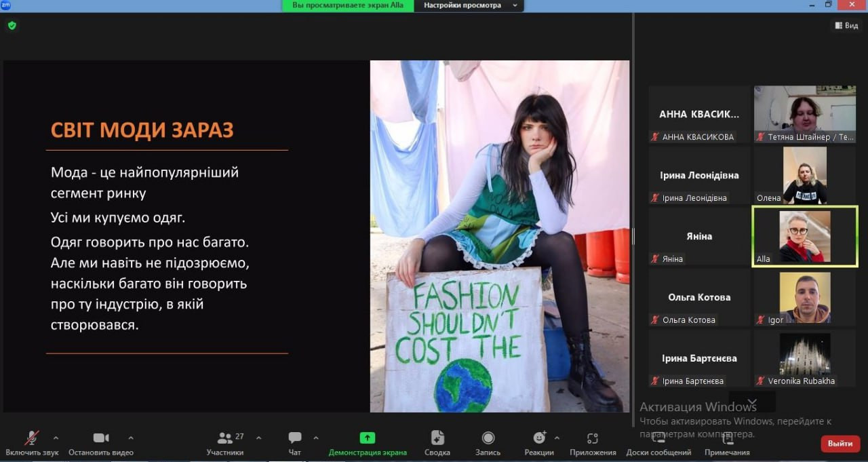
Task: Unmute microphone with Включить звук
Action: point(32,438)
